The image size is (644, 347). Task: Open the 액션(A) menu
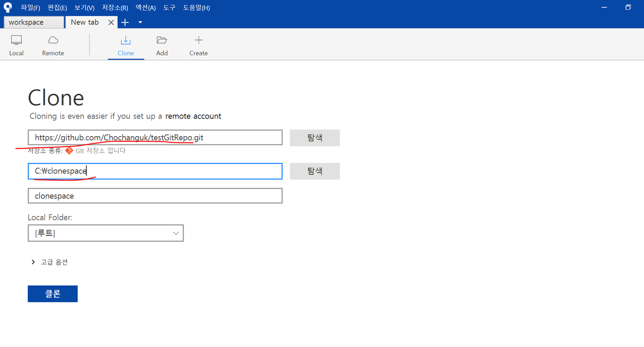pos(146,8)
